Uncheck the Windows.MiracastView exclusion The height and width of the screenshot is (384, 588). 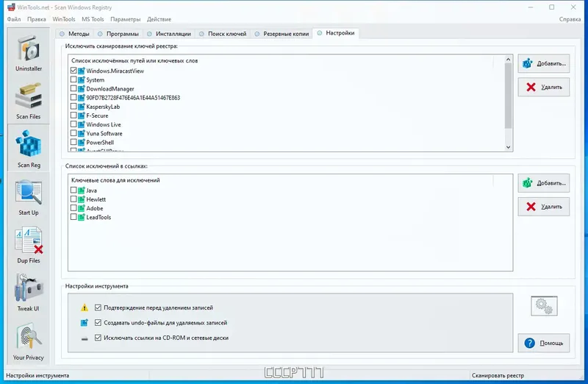point(73,70)
